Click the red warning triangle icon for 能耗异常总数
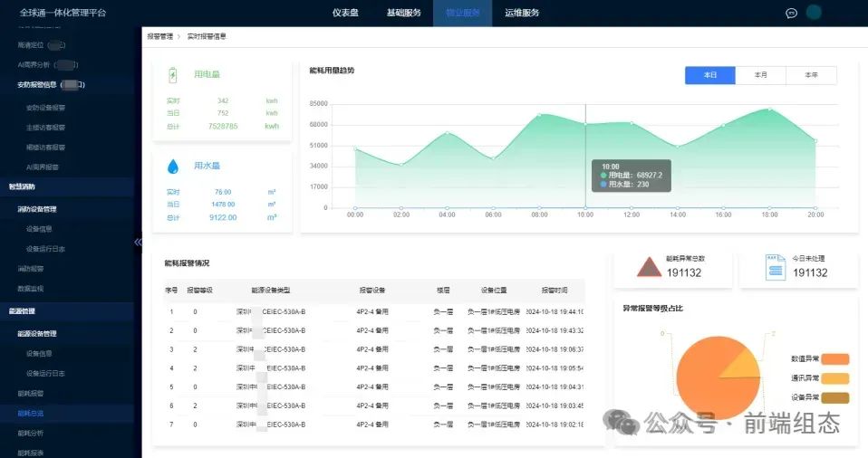 click(649, 267)
